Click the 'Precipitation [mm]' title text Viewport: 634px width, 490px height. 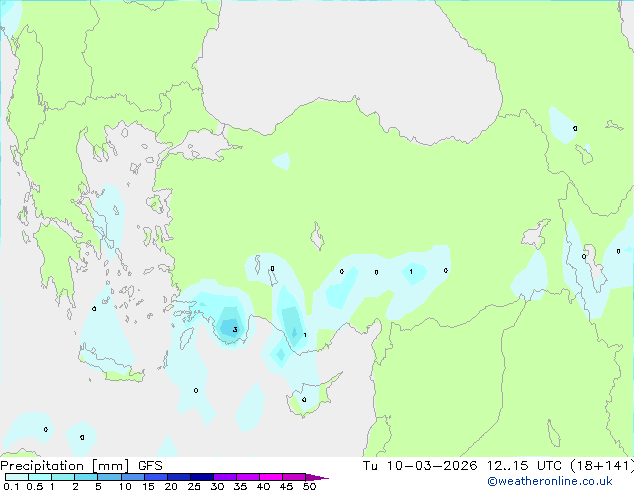(65, 466)
